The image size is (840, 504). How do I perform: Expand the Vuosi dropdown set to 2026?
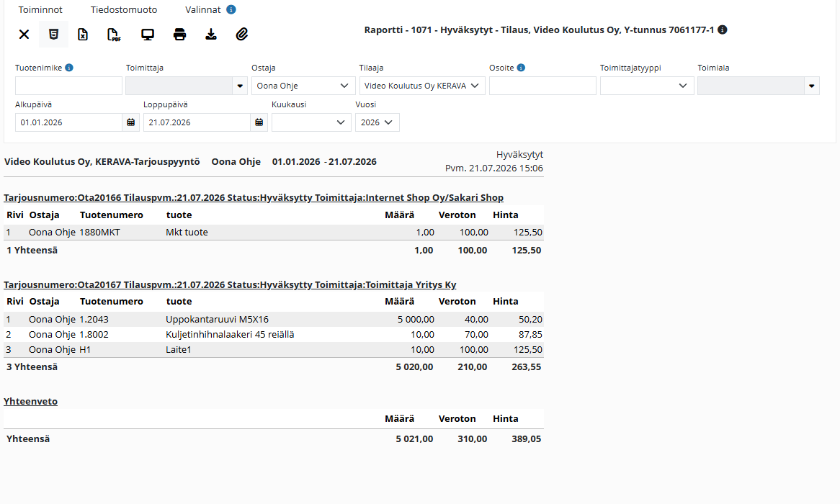pyautogui.click(x=377, y=122)
